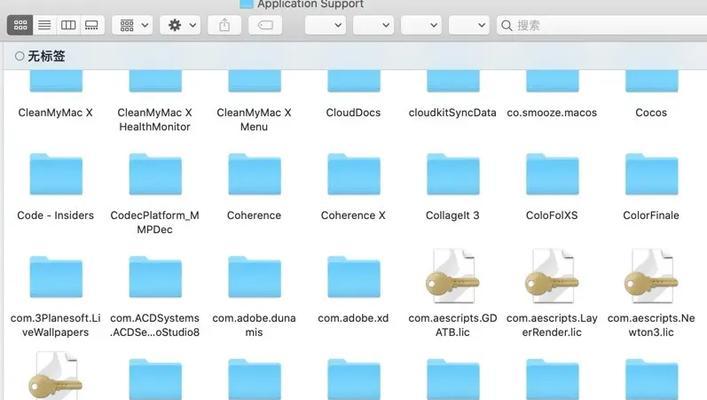Viewport: 707px width, 400px height.
Task: Click the ColoFolXS name label
Action: (551, 216)
